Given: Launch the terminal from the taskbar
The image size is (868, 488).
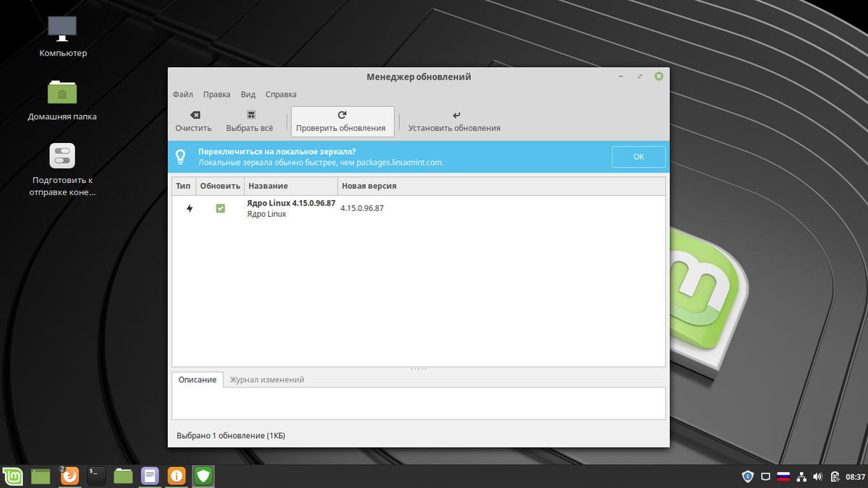Looking at the screenshot, I should coord(95,476).
